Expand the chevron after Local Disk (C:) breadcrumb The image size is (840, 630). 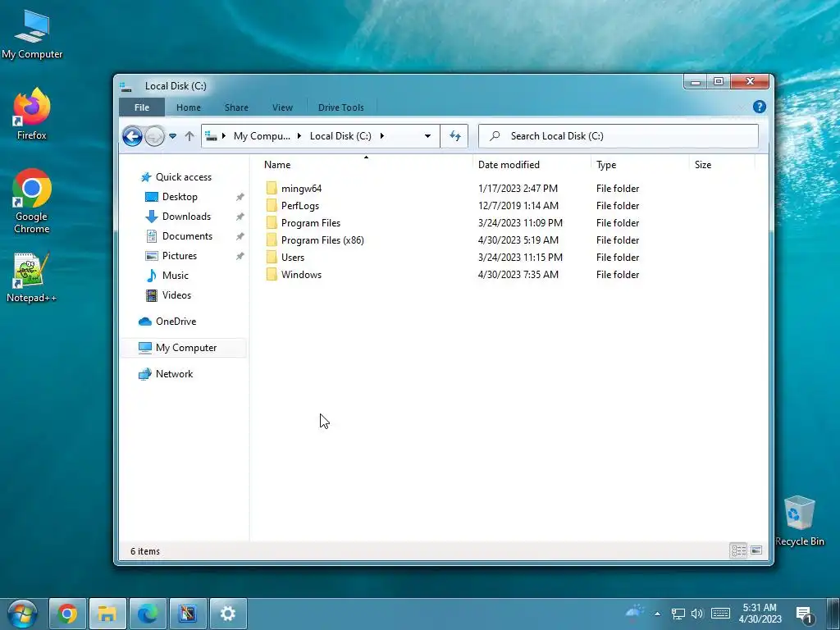tap(382, 136)
